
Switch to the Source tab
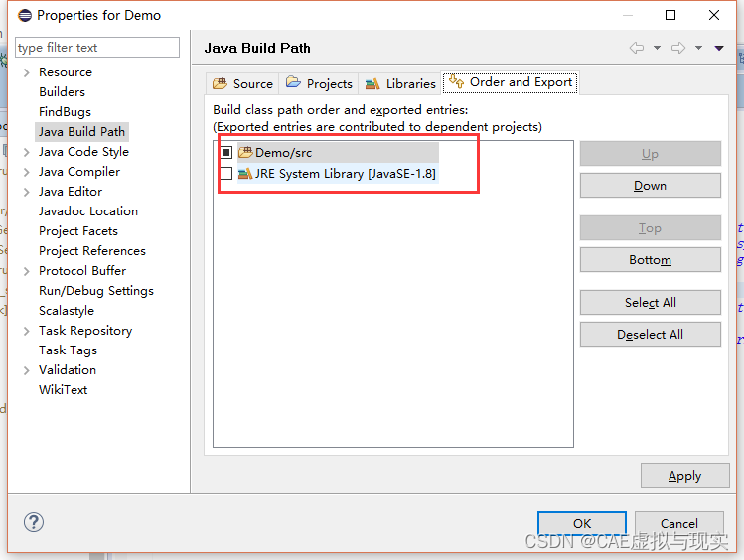tap(242, 84)
